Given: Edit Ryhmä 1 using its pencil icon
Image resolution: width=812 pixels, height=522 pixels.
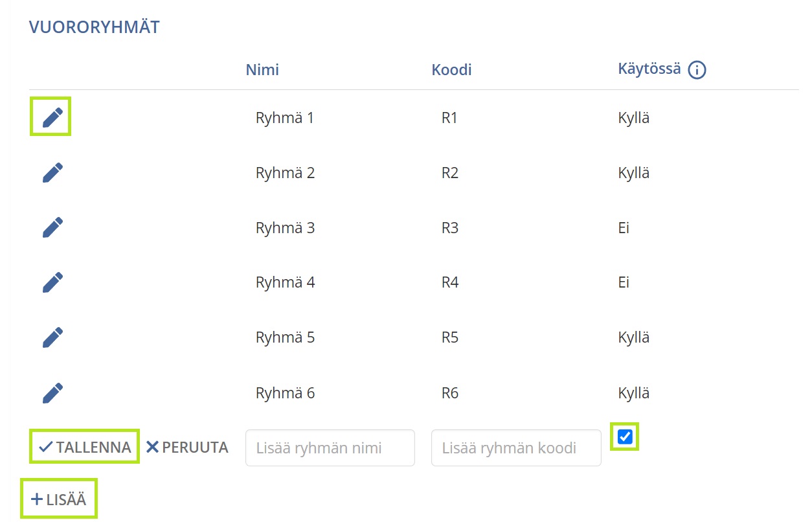Looking at the screenshot, I should coord(51,117).
